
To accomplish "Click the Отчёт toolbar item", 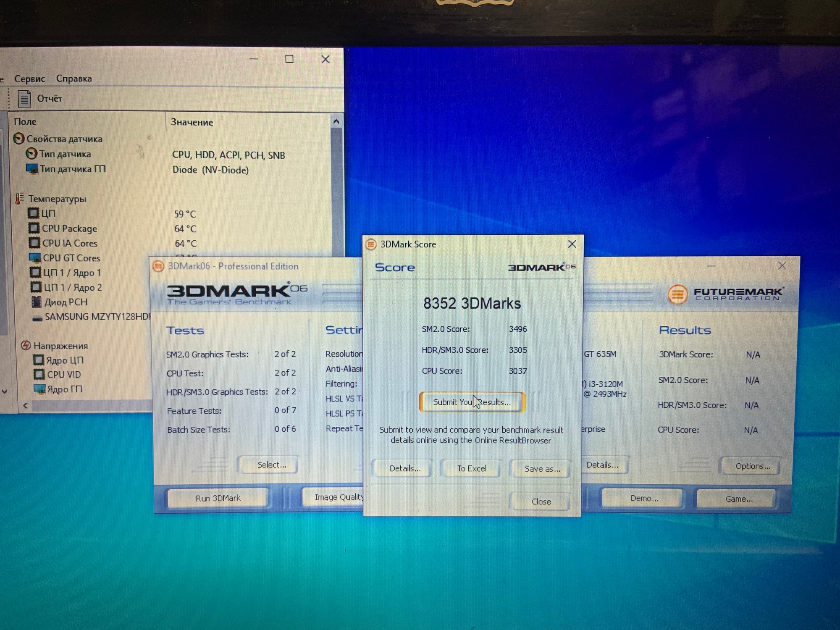I will [x=40, y=99].
